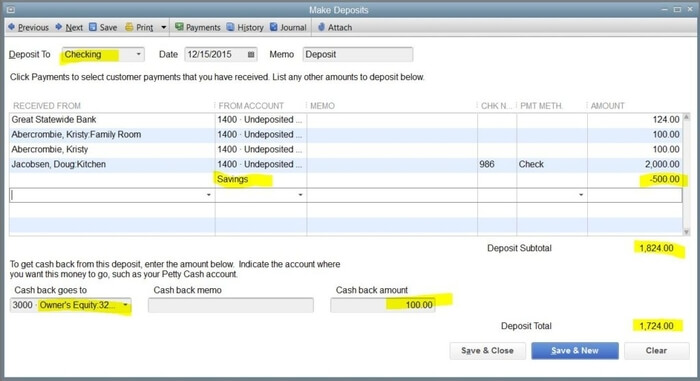Go to the Previous deposit

coord(28,27)
